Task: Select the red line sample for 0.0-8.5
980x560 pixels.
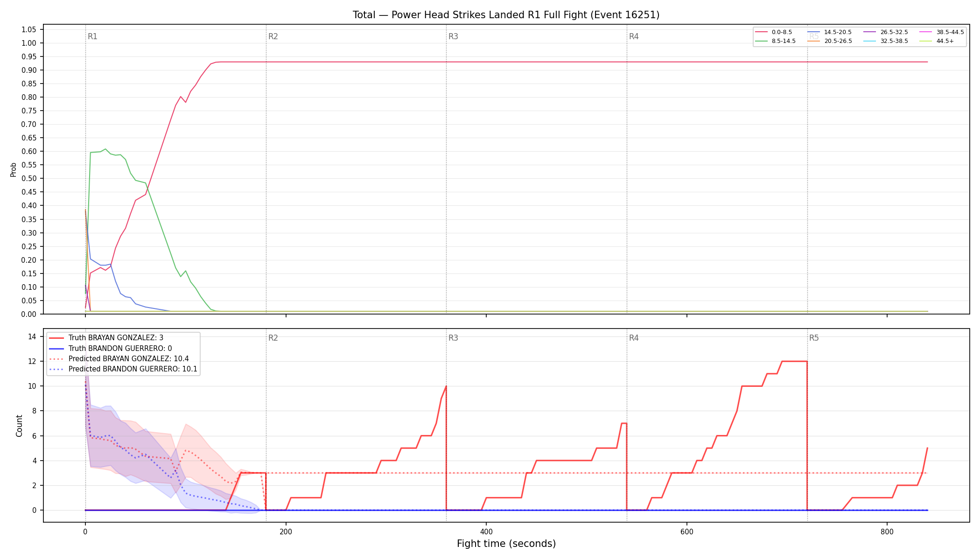Action: click(762, 32)
